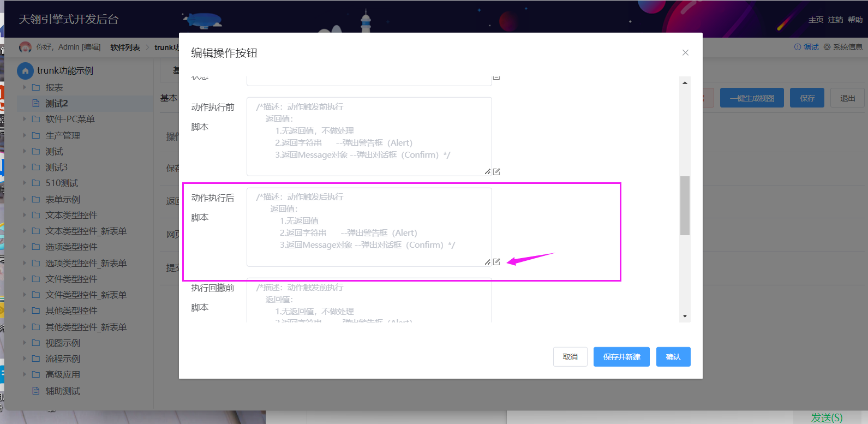Click resize handle of 动作执行后 textarea
The height and width of the screenshot is (424, 868).
[x=488, y=262]
